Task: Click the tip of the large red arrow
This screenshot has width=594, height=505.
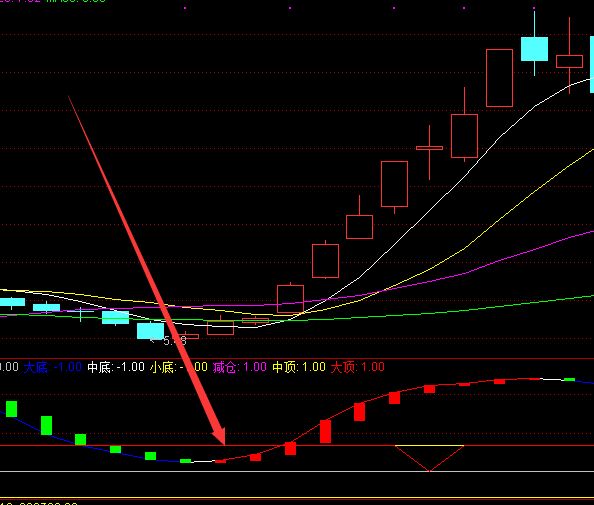Action: (x=224, y=443)
